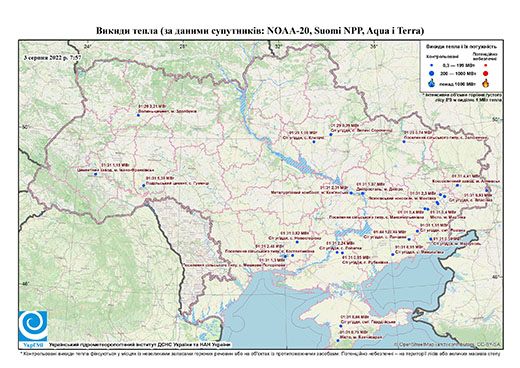Click the 'Потенційно небезпечні' legend column header

point(485,56)
